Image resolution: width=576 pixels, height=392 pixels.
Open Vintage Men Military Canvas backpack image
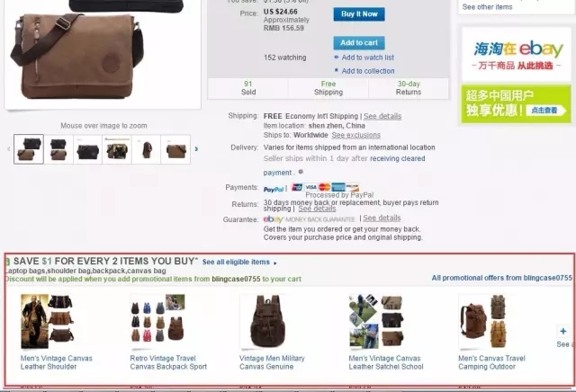tap(267, 322)
